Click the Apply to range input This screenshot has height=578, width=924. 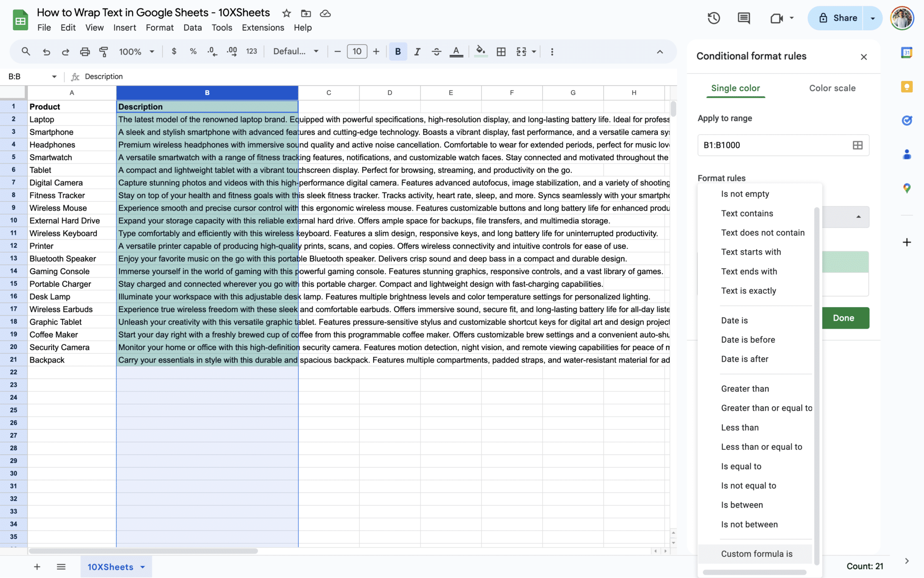772,145
